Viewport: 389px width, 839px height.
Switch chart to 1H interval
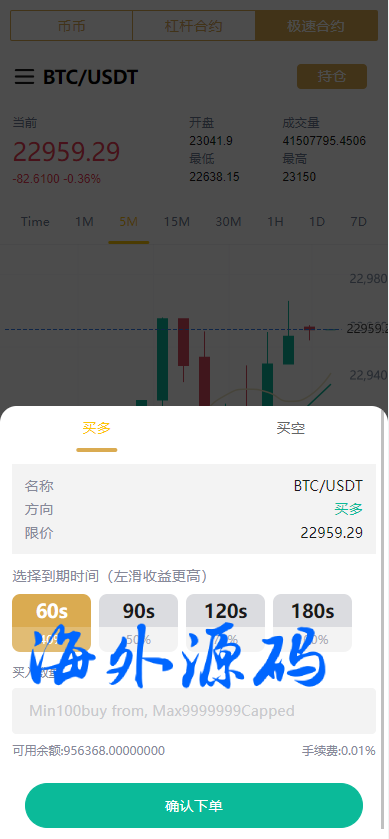(275, 222)
